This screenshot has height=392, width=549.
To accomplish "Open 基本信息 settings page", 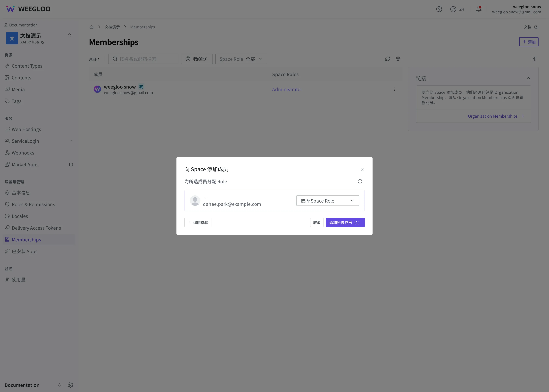I will 39,193.
